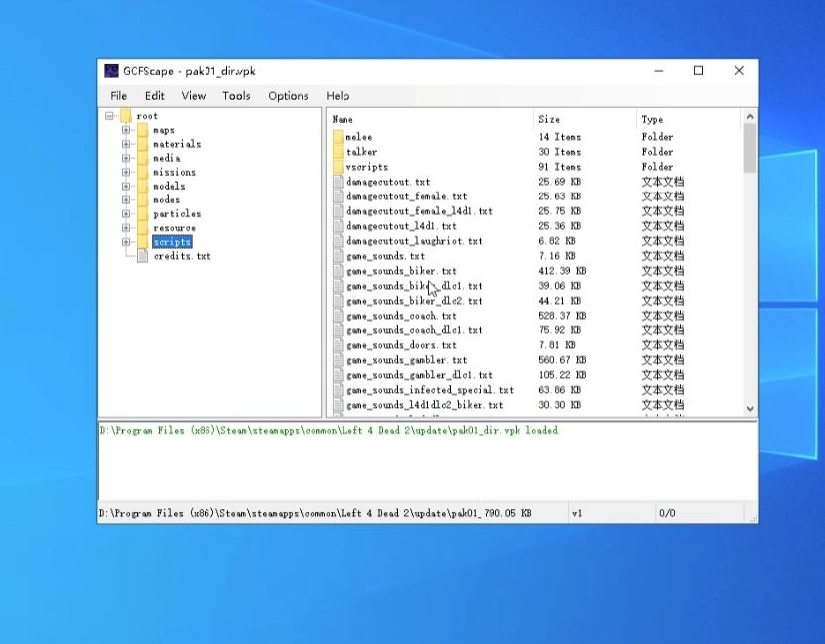Viewport: 825px width, 644px height.
Task: Click the game_sounds_gambler.txt file icon
Action: pos(338,360)
